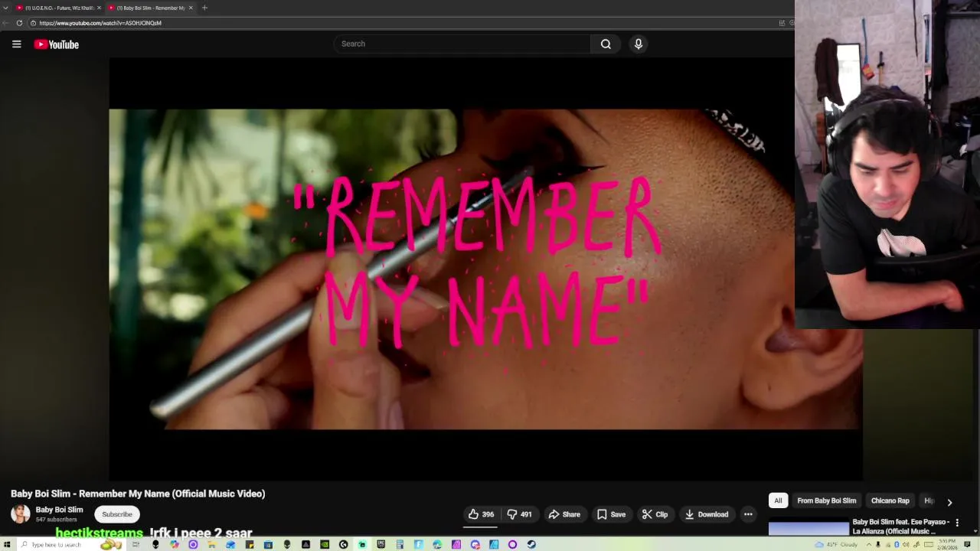Open the clock showing 5:55 PM
Viewport: 980px width, 551px height.
[x=947, y=545]
